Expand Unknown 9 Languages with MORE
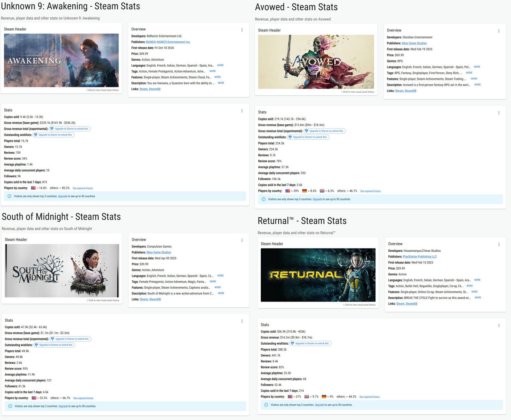Image resolution: width=511 pixels, height=420 pixels. tap(220, 65)
